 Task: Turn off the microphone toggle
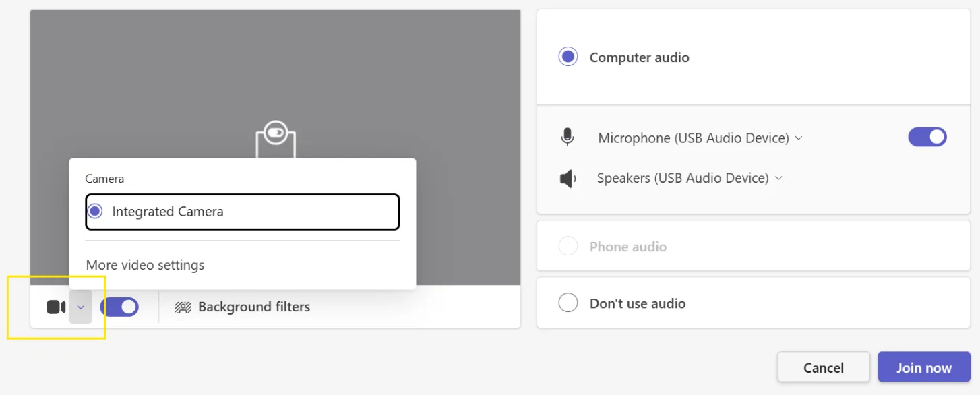click(927, 138)
